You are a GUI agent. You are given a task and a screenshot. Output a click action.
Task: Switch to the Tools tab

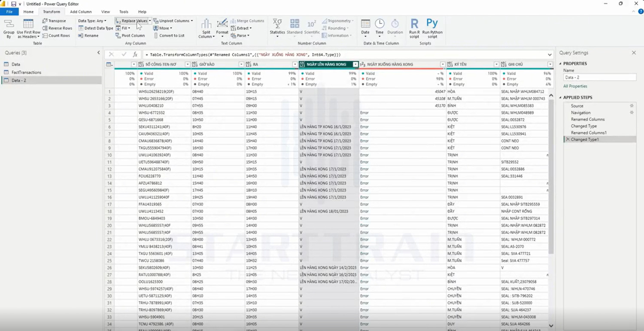click(124, 12)
